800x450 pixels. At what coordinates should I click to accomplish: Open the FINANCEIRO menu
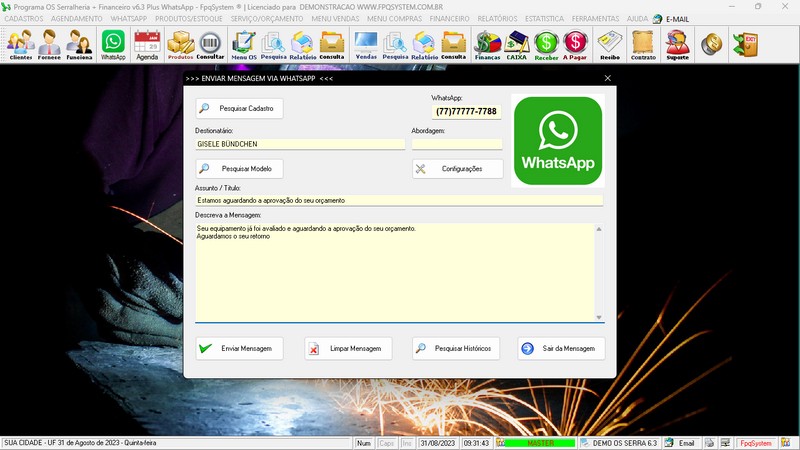tap(449, 19)
